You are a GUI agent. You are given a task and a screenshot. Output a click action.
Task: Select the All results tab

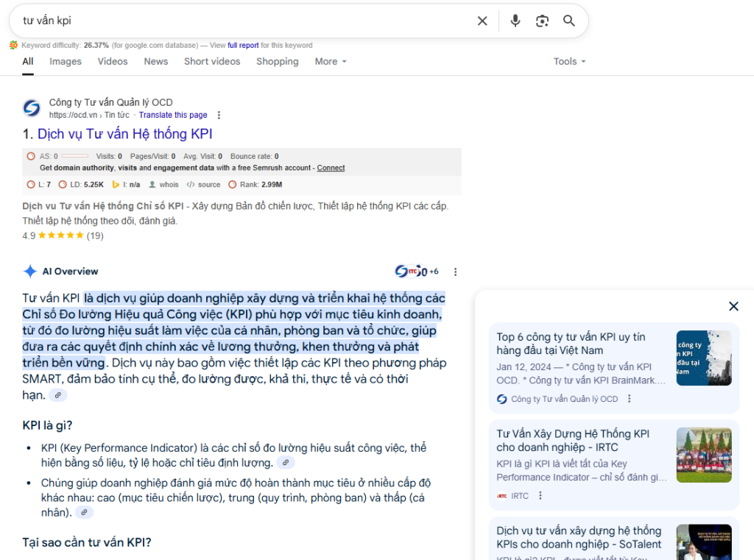click(x=28, y=62)
